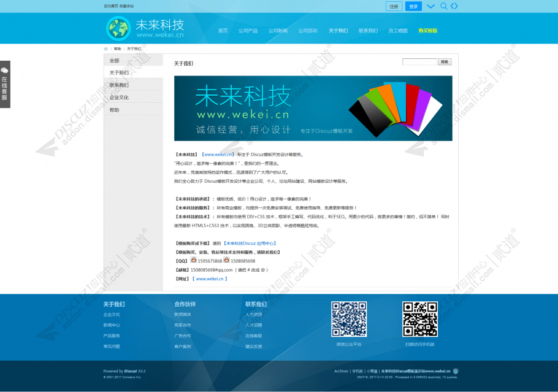The image size is (558, 392).
Task: Click footer link 在线客服
Action: point(254,336)
